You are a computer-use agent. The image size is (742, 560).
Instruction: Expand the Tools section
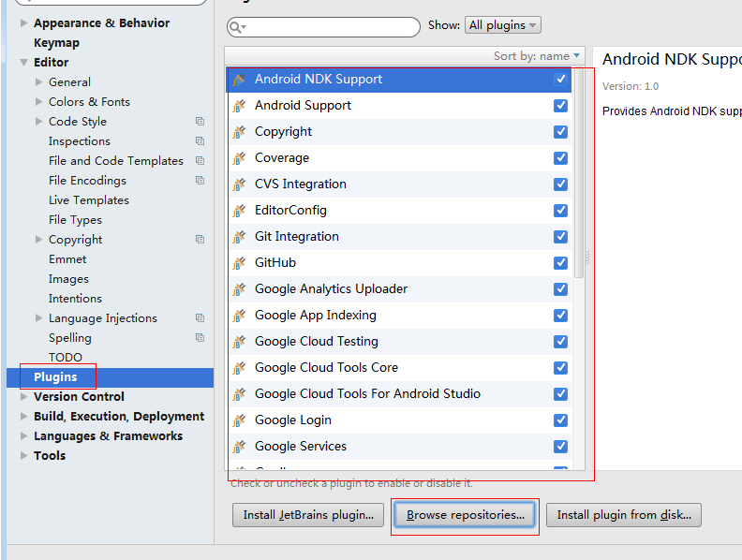coord(23,455)
